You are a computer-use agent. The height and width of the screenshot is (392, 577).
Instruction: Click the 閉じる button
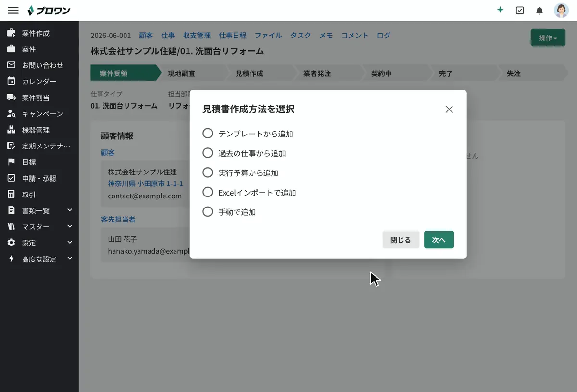pyautogui.click(x=401, y=240)
